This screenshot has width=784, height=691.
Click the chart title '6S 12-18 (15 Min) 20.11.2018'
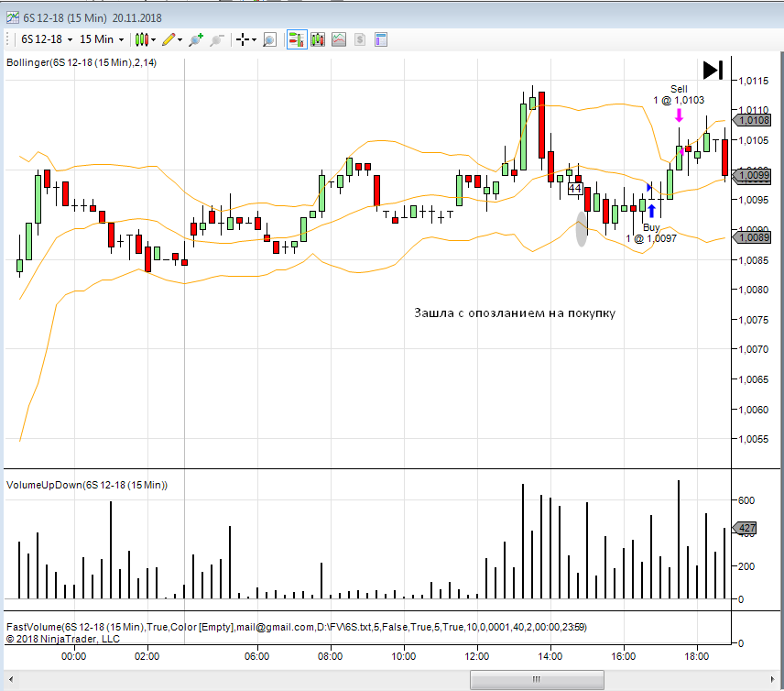(x=93, y=18)
